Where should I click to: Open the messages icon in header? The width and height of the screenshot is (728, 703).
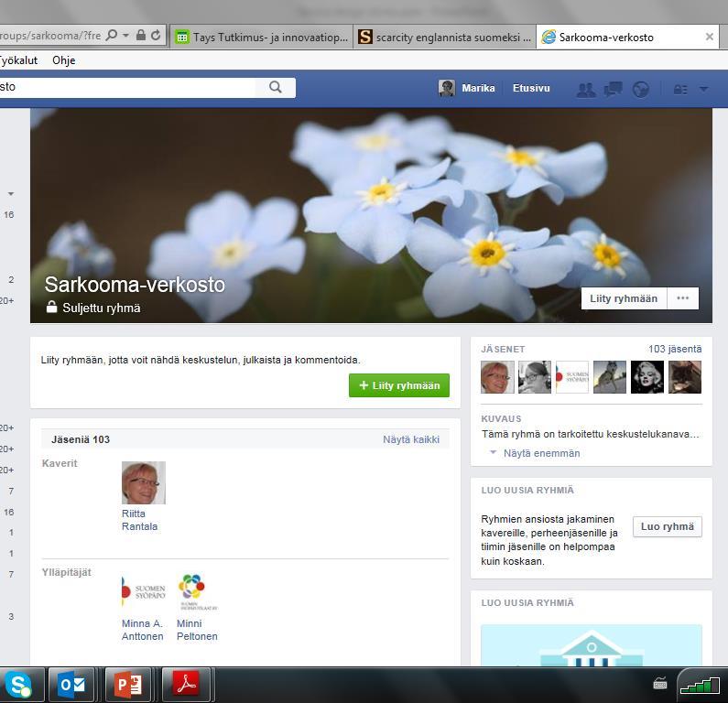tap(614, 89)
